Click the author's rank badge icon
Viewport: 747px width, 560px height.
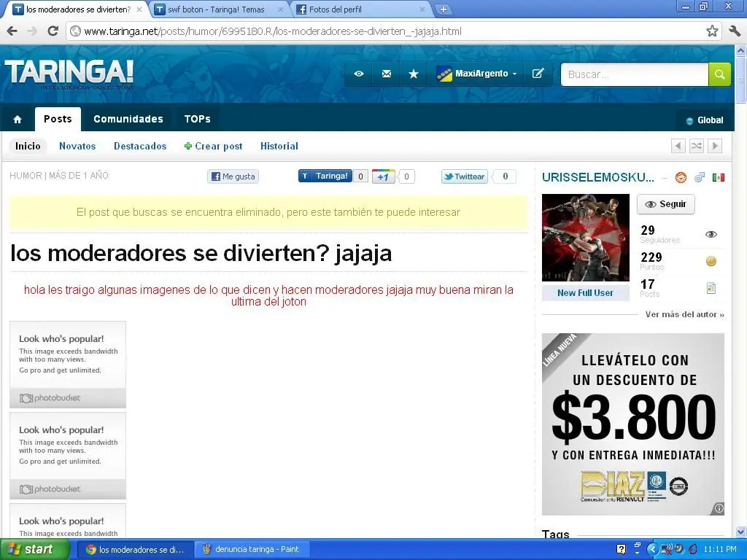tap(681, 178)
